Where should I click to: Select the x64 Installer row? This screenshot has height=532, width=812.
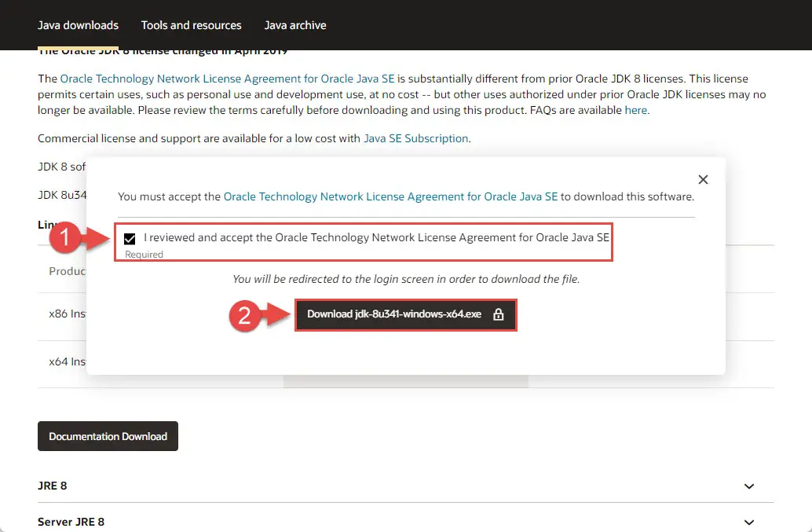pyautogui.click(x=67, y=361)
